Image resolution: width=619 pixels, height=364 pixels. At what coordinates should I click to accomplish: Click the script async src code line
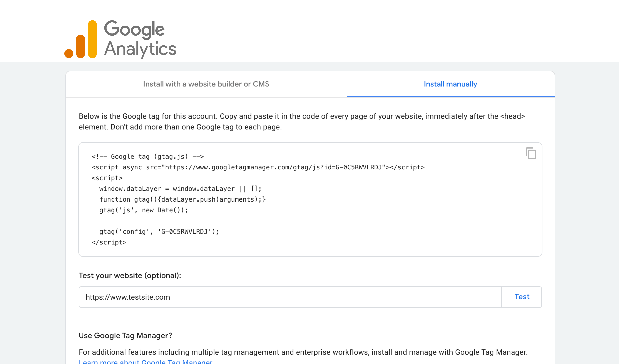click(x=258, y=167)
